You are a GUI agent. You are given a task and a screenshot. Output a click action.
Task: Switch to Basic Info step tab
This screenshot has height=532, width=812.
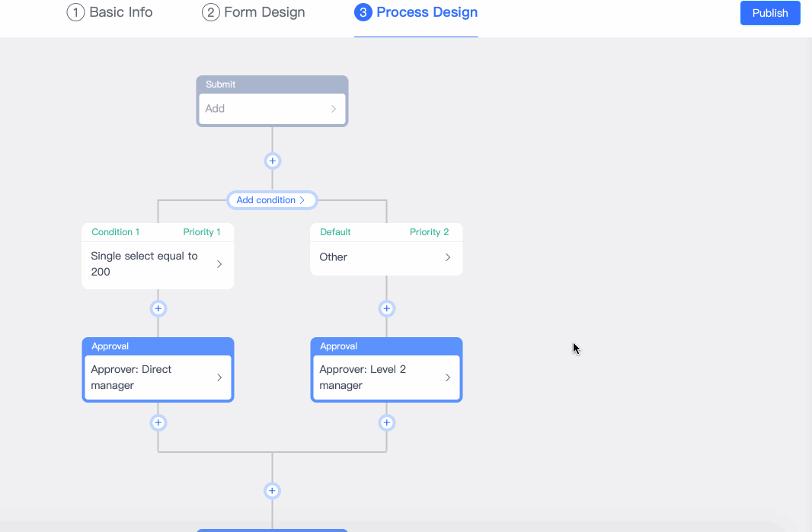[x=110, y=13]
